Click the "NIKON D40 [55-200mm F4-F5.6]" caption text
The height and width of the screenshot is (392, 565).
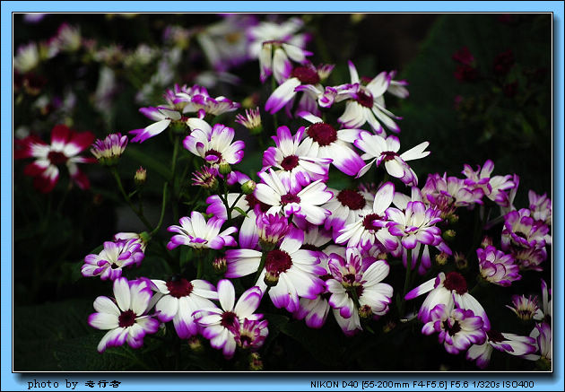pyautogui.click(x=378, y=385)
